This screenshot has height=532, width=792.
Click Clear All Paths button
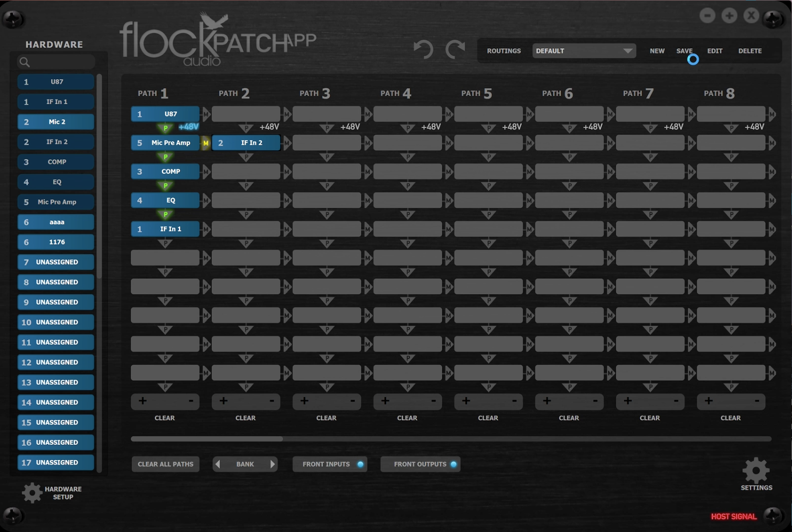tap(165, 464)
